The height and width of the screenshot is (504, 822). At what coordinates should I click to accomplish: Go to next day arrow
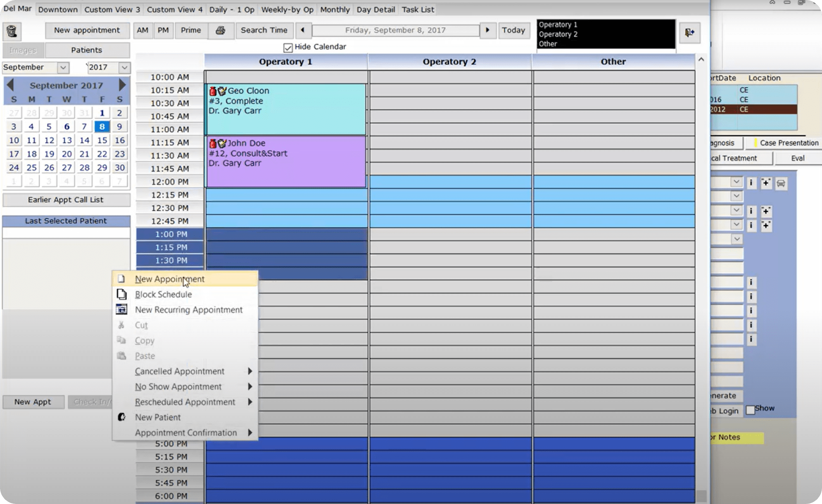(487, 30)
